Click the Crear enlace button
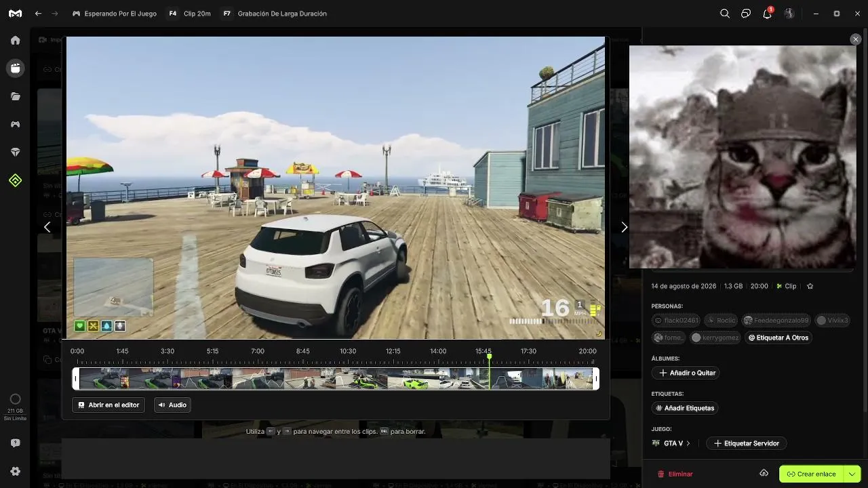This screenshot has width=868, height=488. 811,474
